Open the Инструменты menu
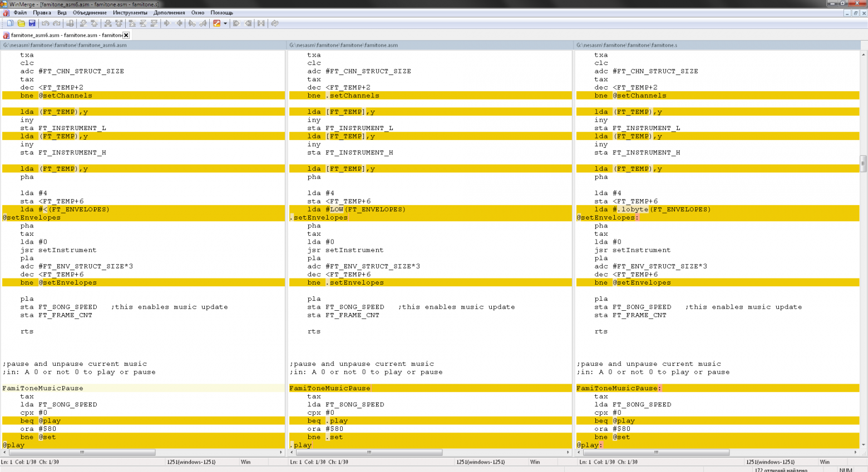The image size is (868, 472). [130, 12]
